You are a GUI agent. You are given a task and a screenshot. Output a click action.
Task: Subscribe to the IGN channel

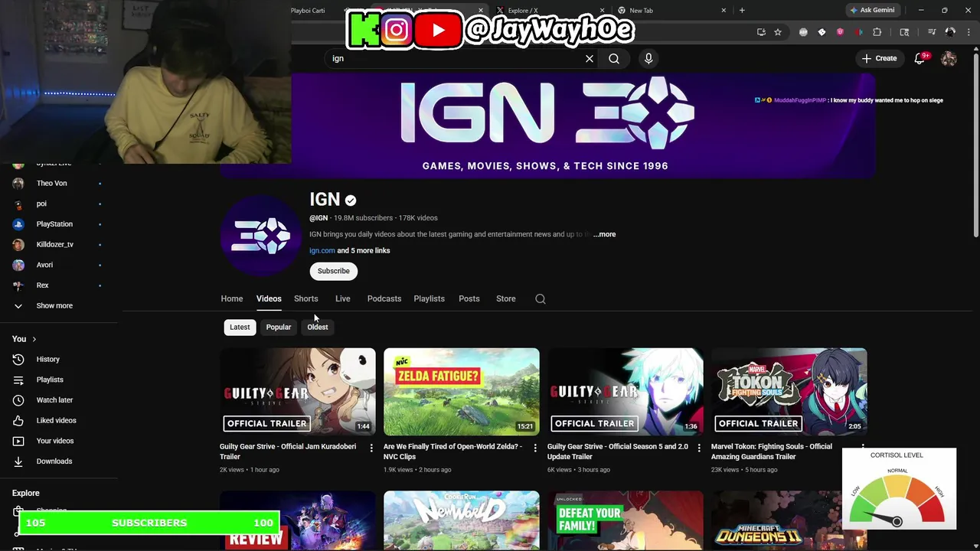click(334, 271)
